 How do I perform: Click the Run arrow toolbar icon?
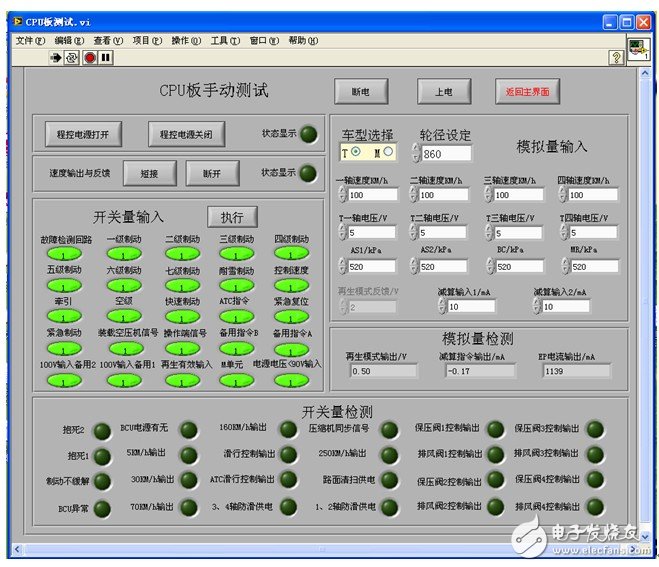pos(57,58)
